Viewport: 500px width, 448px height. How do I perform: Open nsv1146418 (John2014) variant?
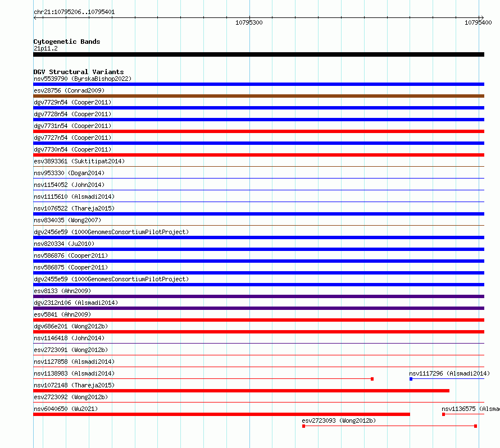pyautogui.click(x=69, y=338)
